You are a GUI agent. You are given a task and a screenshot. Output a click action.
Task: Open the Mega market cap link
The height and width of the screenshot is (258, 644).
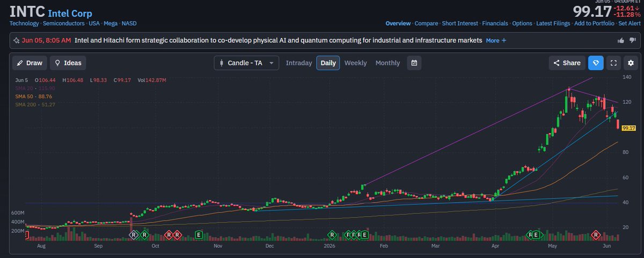[111, 24]
